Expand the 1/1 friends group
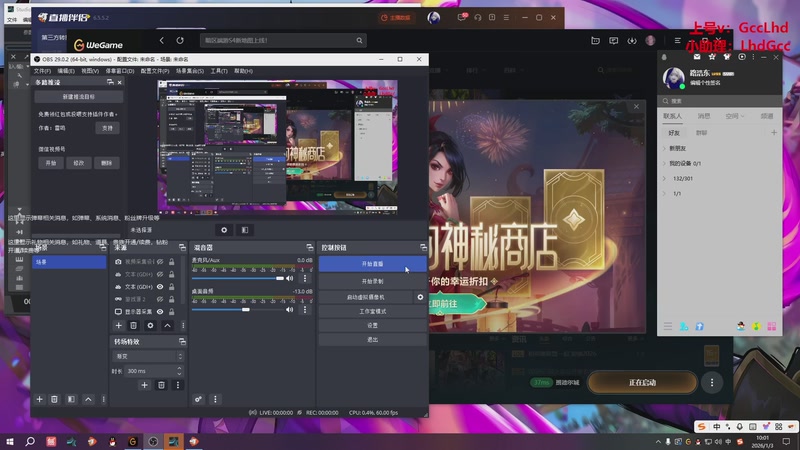 tap(664, 193)
